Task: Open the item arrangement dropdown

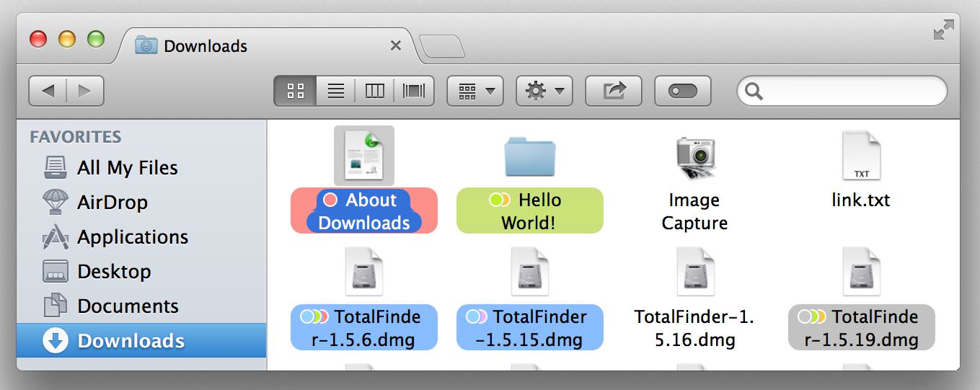Action: 475,91
